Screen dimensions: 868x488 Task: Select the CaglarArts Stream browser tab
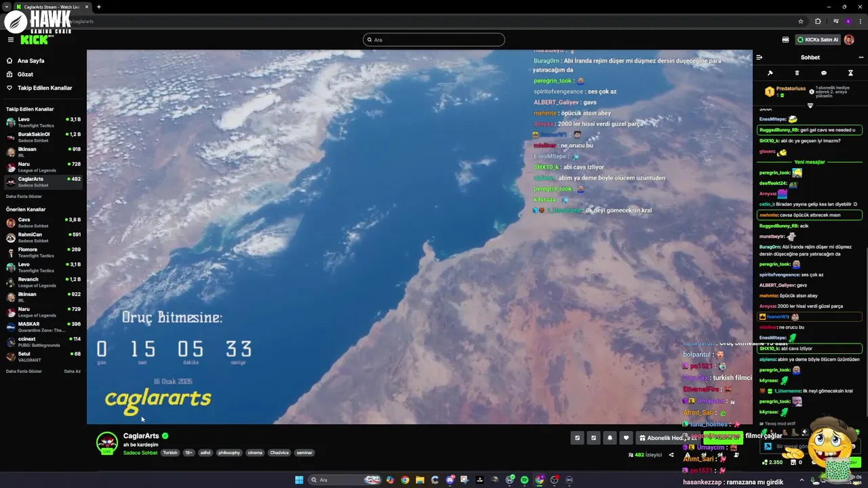pos(52,7)
